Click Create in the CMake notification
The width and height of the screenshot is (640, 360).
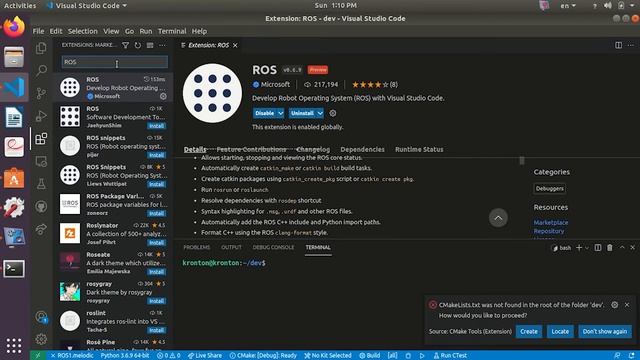click(x=529, y=331)
